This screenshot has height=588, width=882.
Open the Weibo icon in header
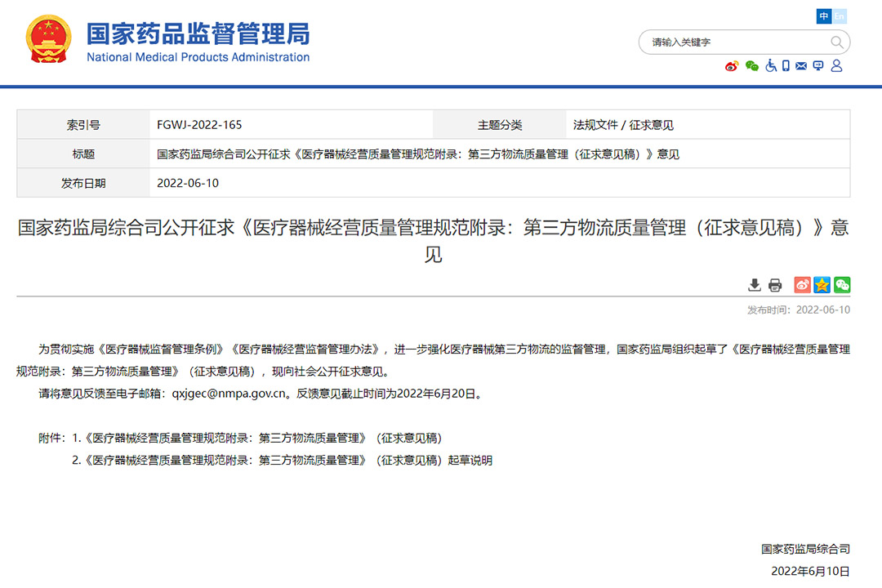(731, 66)
